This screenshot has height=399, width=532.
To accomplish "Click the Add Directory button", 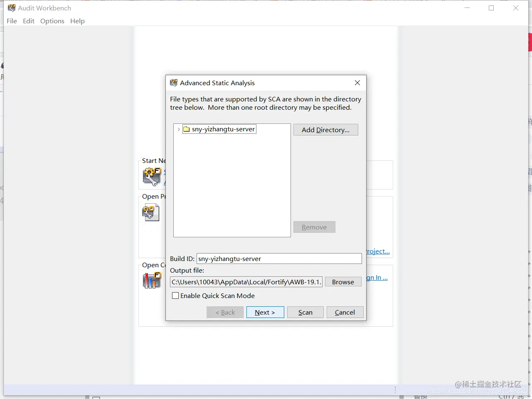I will (x=326, y=130).
